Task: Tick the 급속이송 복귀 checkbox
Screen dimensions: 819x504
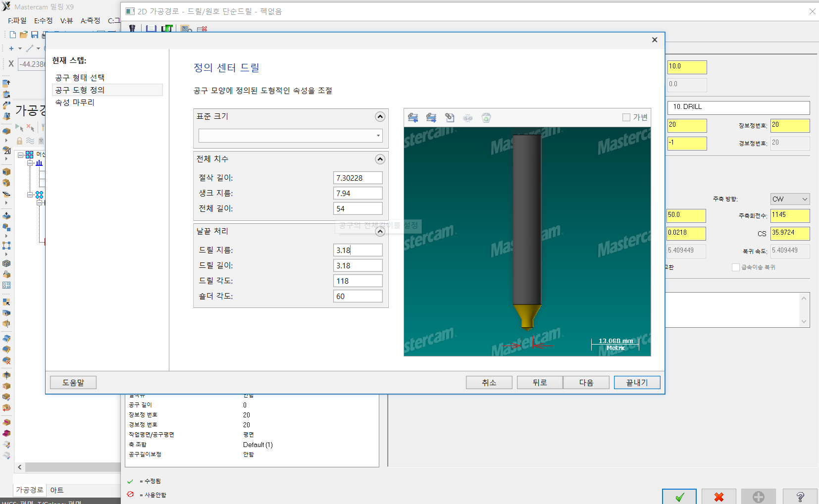Action: coord(736,267)
